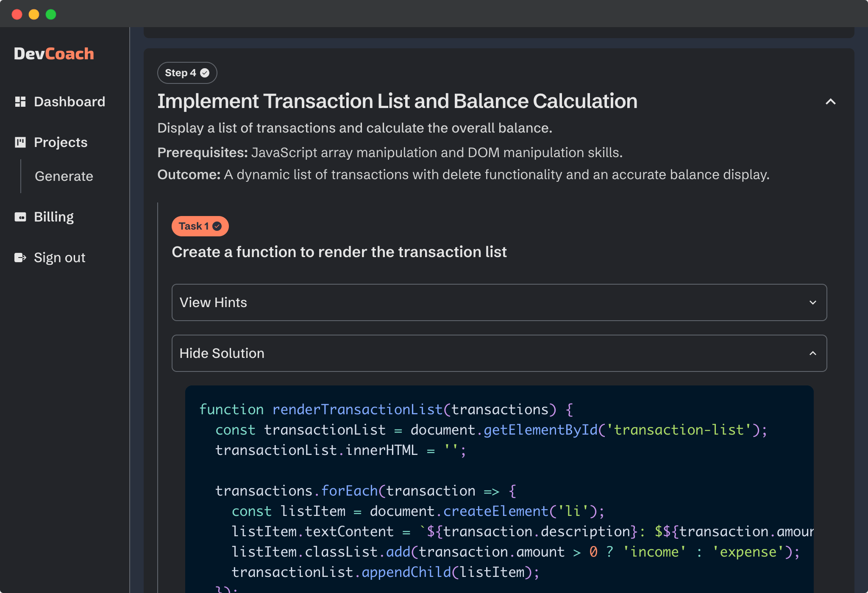
Task: Select the Dashboard grid icon
Action: click(21, 101)
